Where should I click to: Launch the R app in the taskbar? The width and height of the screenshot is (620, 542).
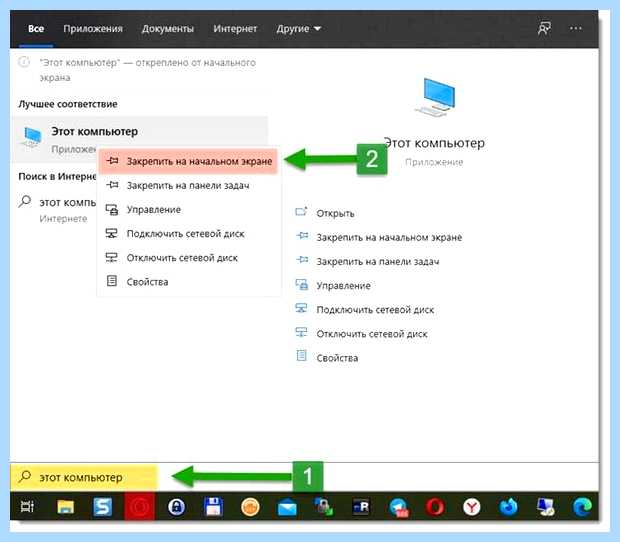pyautogui.click(x=361, y=506)
